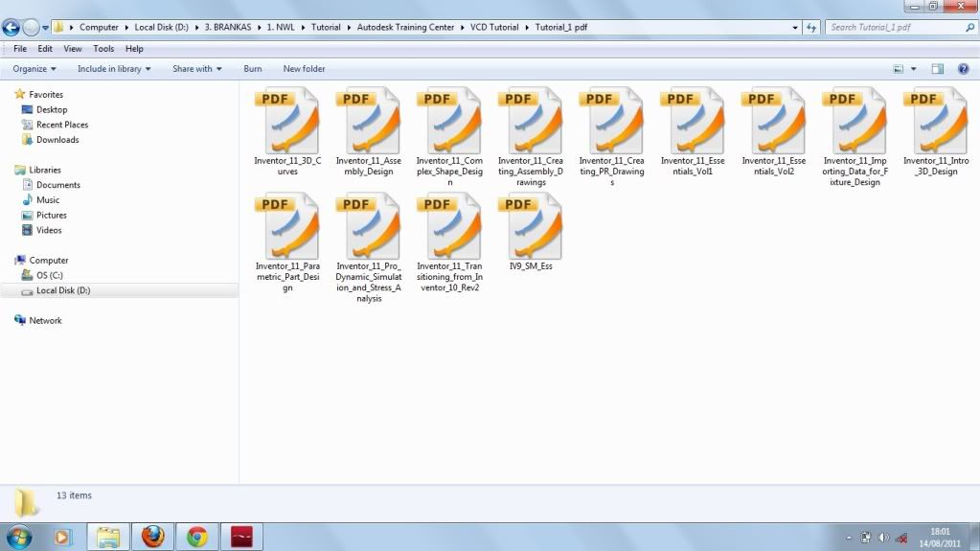Click the search magnifier icon
980x551 pixels.
tap(969, 28)
